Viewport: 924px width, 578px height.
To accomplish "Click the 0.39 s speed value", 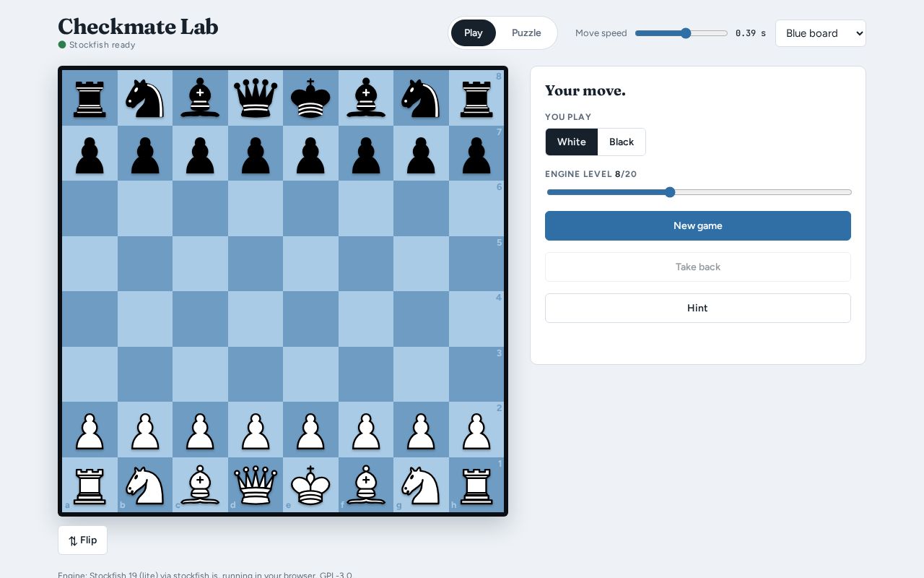I will coord(751,33).
